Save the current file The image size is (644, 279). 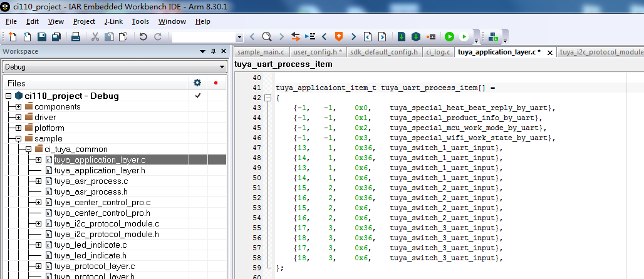[41, 37]
